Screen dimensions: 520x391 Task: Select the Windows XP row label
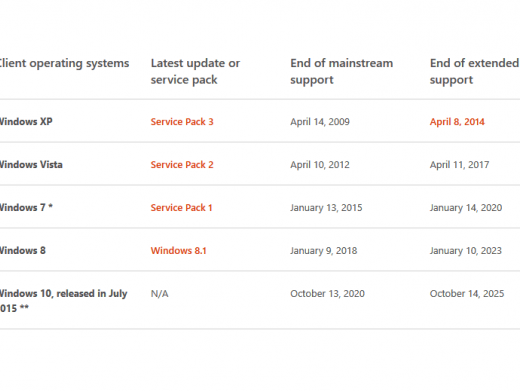pyautogui.click(x=26, y=122)
